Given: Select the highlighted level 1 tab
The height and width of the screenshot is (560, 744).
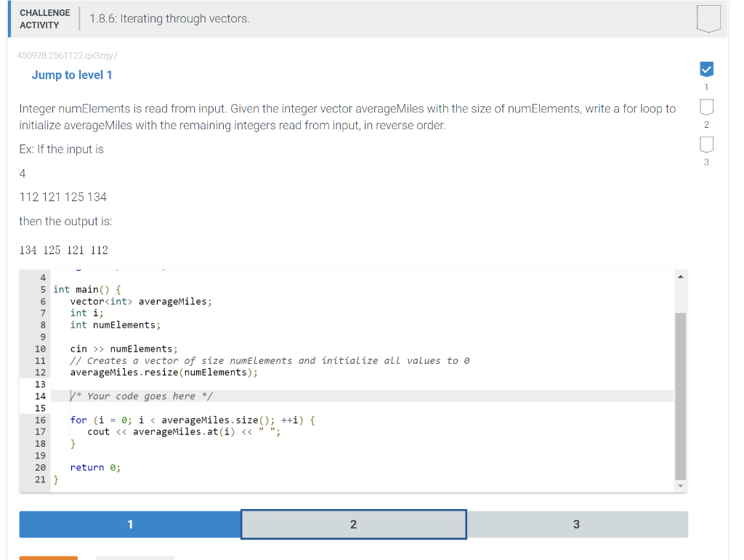Looking at the screenshot, I should click(129, 524).
